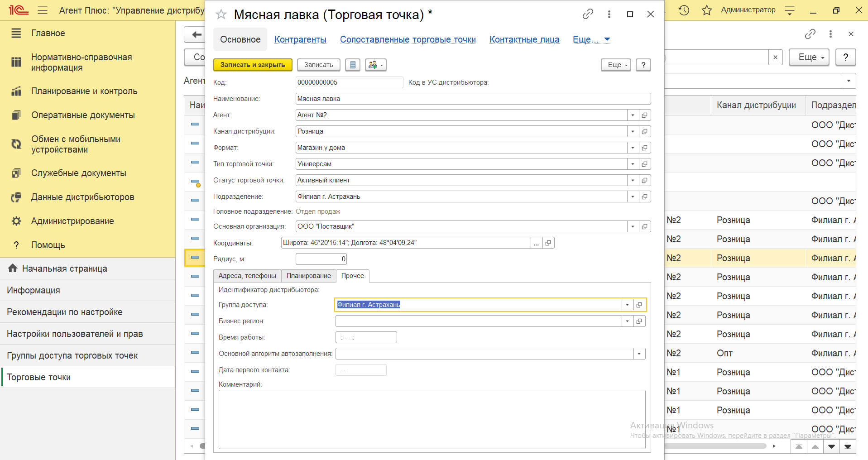Go back with the arrow button
Viewport: 868px width, 460px height.
pyautogui.click(x=196, y=35)
